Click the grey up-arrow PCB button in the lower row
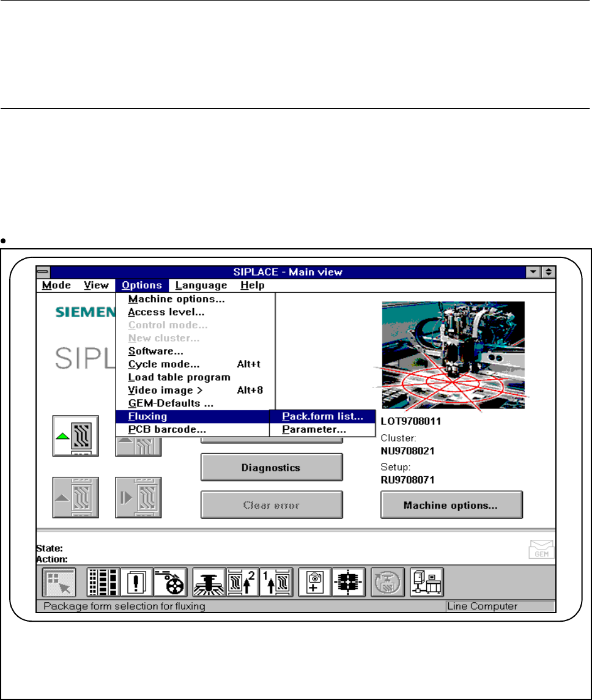The height and width of the screenshot is (700, 592). [x=75, y=497]
